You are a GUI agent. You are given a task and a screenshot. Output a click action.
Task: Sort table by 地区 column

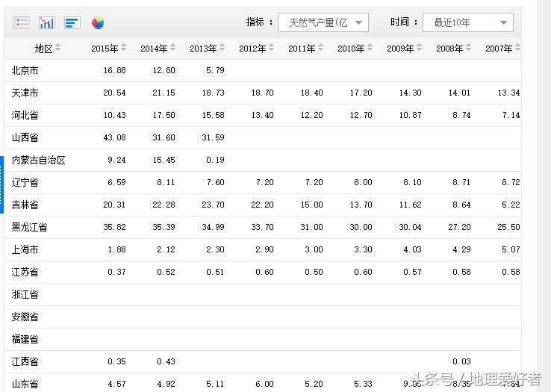[58, 48]
